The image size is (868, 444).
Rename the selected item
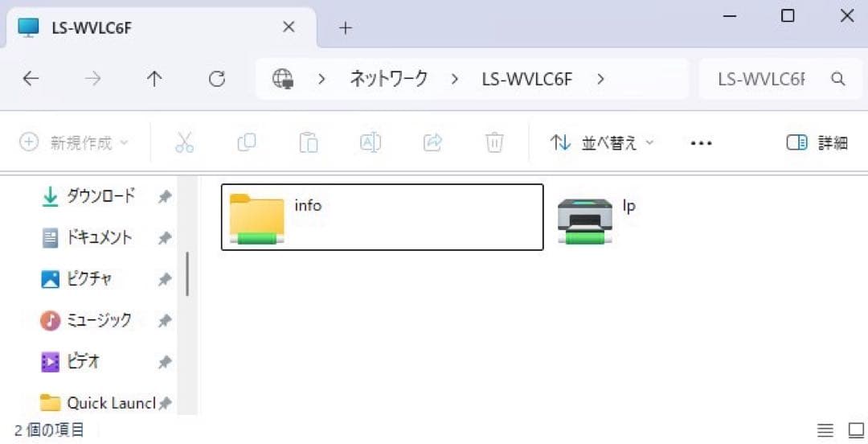tap(371, 142)
